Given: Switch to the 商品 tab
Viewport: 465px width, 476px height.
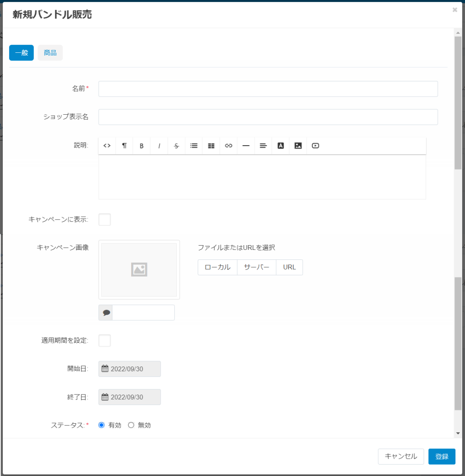Looking at the screenshot, I should tap(50, 53).
